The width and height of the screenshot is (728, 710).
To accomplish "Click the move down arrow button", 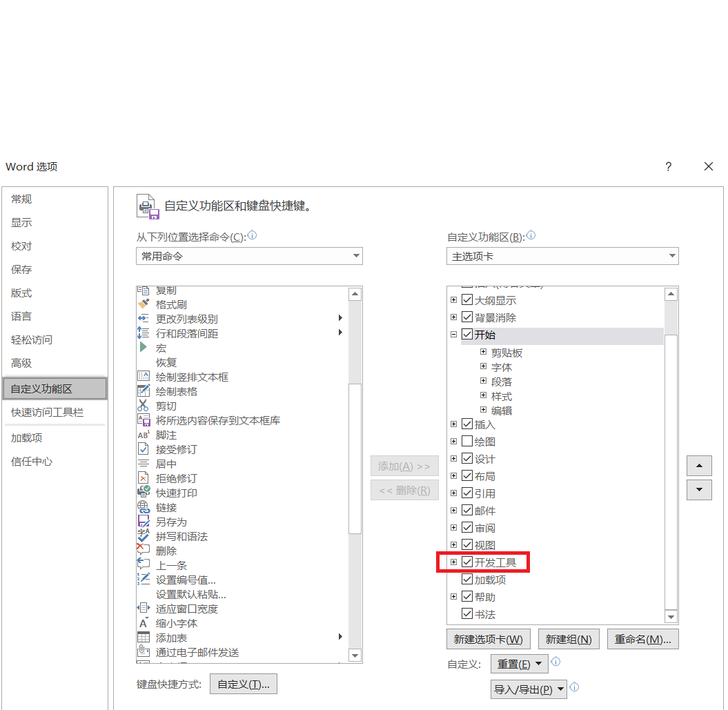I will pos(699,490).
